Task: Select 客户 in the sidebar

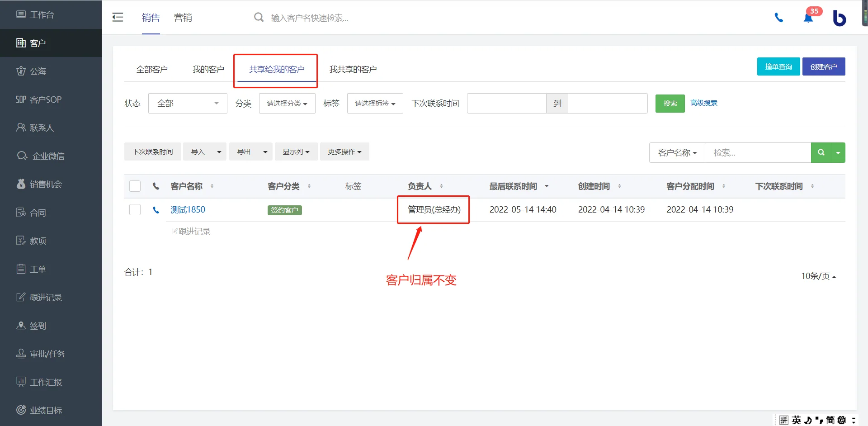Action: coord(51,43)
